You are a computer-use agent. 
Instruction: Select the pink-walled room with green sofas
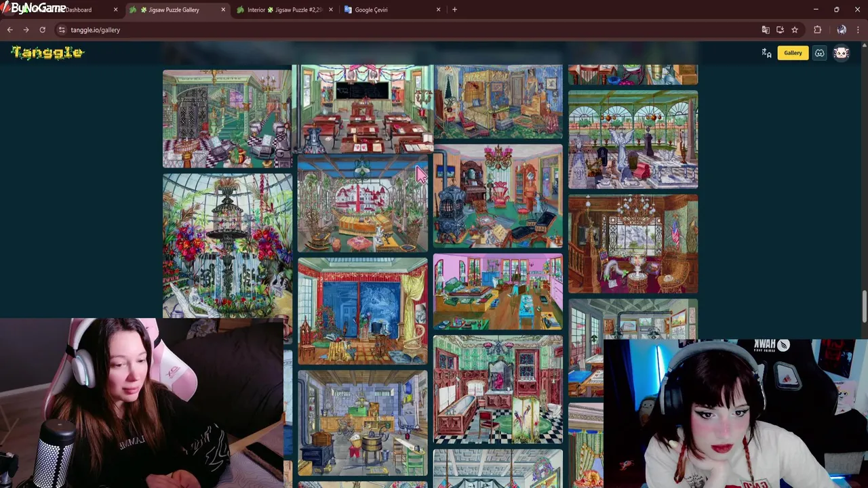498,291
